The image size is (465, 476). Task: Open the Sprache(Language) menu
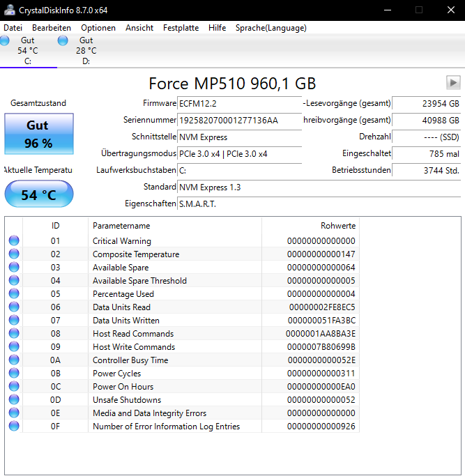tap(271, 28)
